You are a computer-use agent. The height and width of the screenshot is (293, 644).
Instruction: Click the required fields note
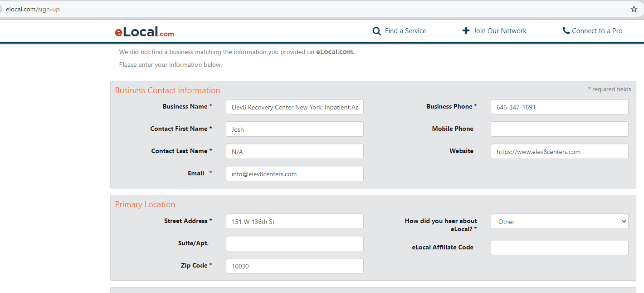[x=610, y=89]
